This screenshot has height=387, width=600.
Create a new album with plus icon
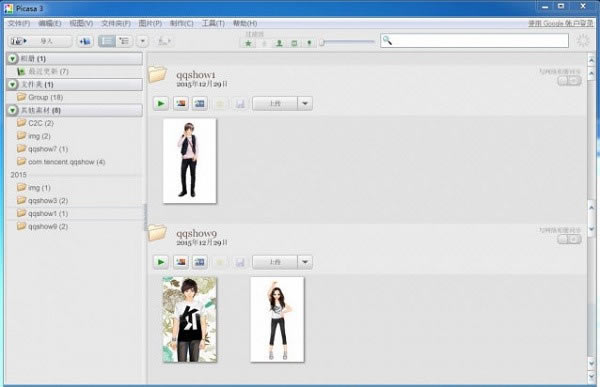pyautogui.click(x=85, y=41)
